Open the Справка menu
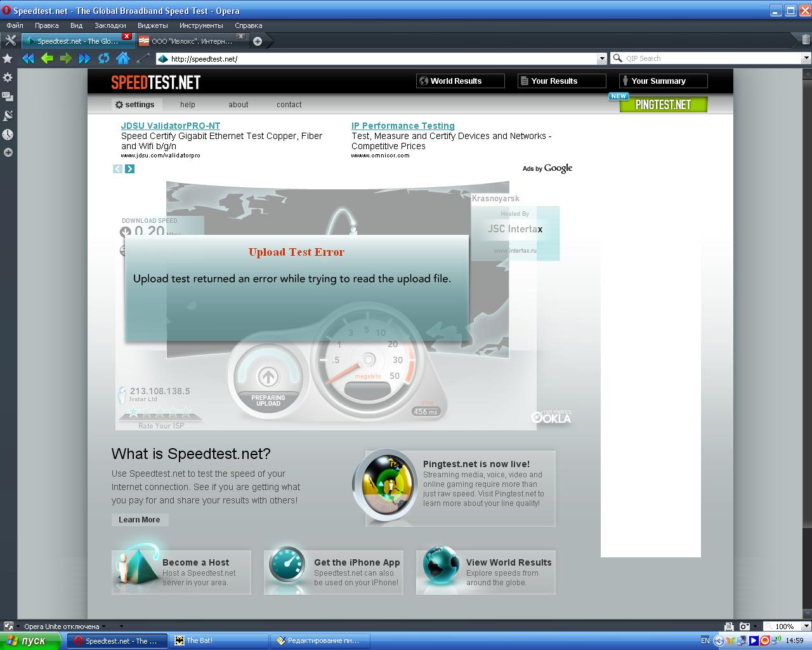 [x=249, y=25]
